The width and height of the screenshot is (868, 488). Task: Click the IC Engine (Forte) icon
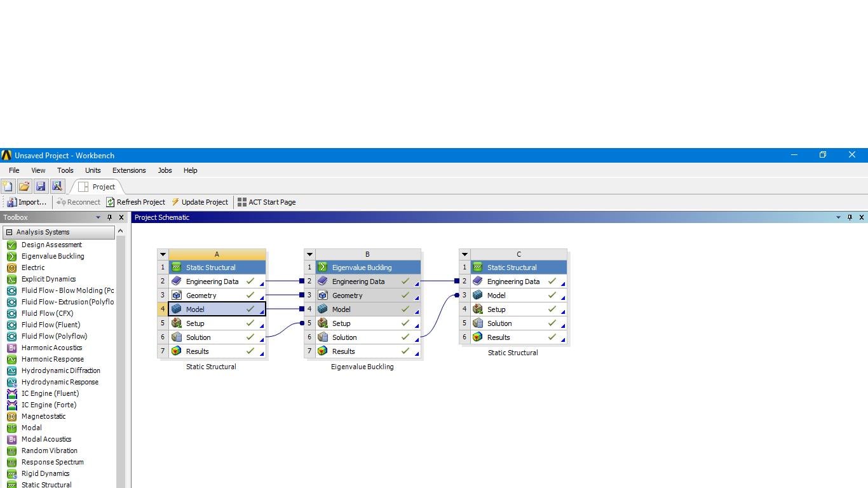point(11,405)
